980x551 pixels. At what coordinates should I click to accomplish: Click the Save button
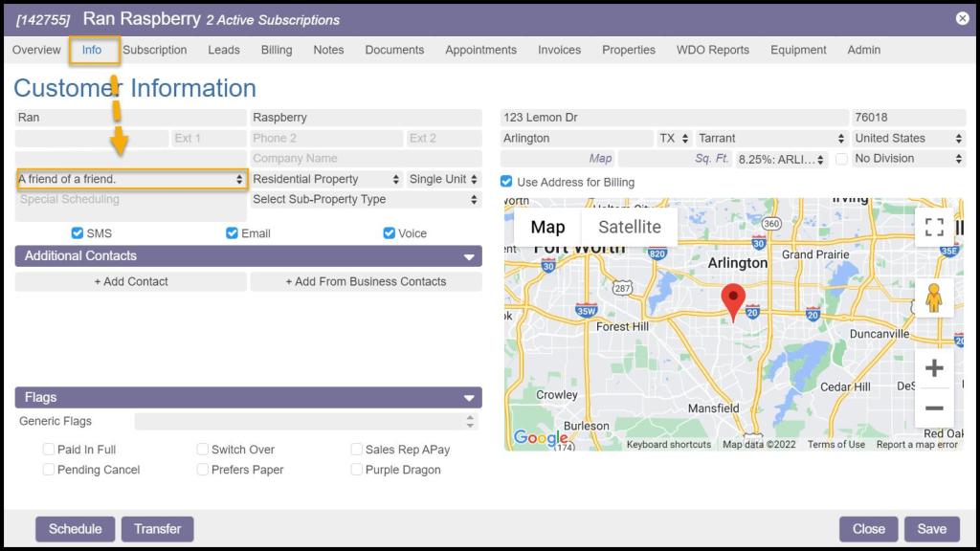931,529
